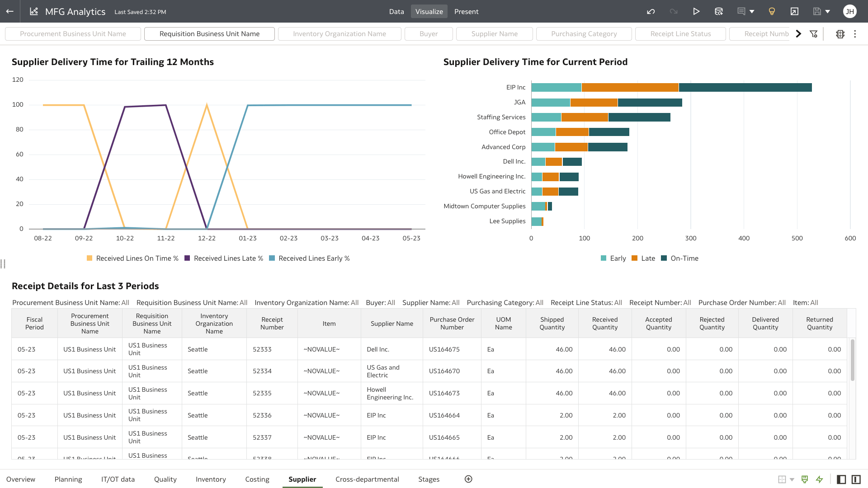Screen dimensions: 868x488
Task: Click the export icon in header
Action: pos(794,11)
